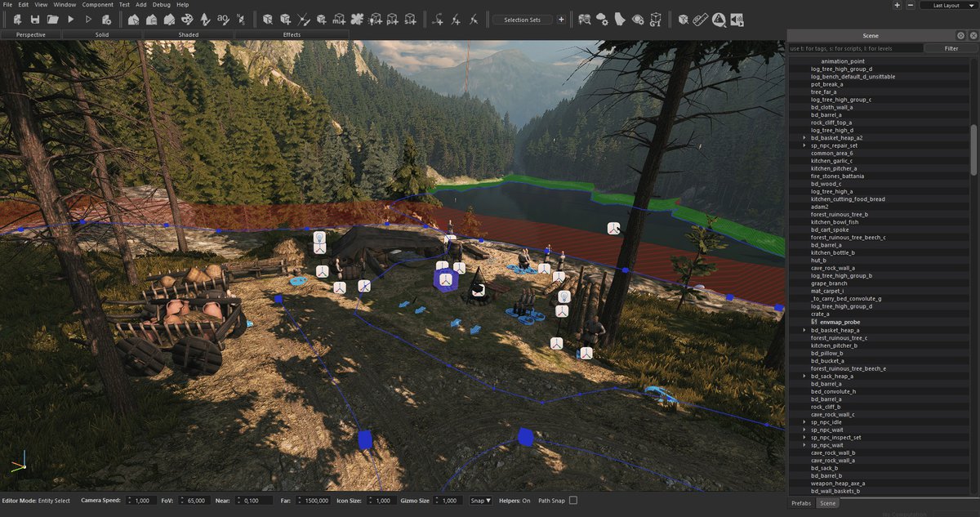Open the Snap dropdown in bottom bar
Screen dimensions: 980x517
tap(480, 501)
